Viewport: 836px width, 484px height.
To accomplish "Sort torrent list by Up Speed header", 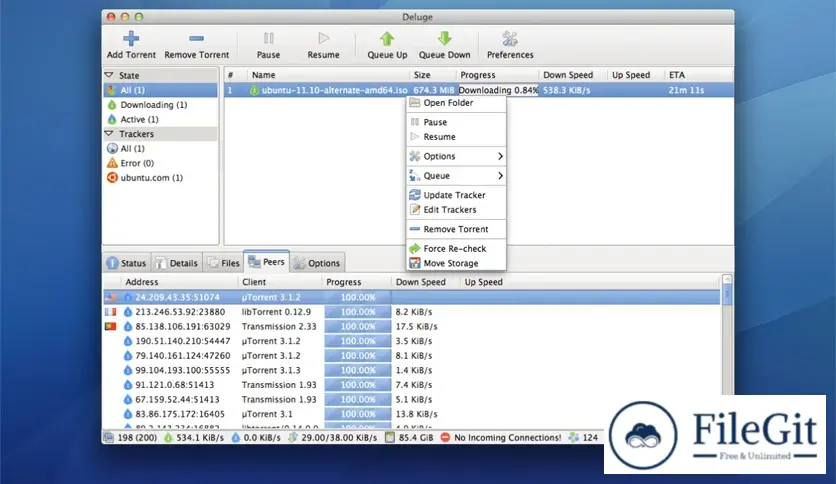I will [635, 75].
